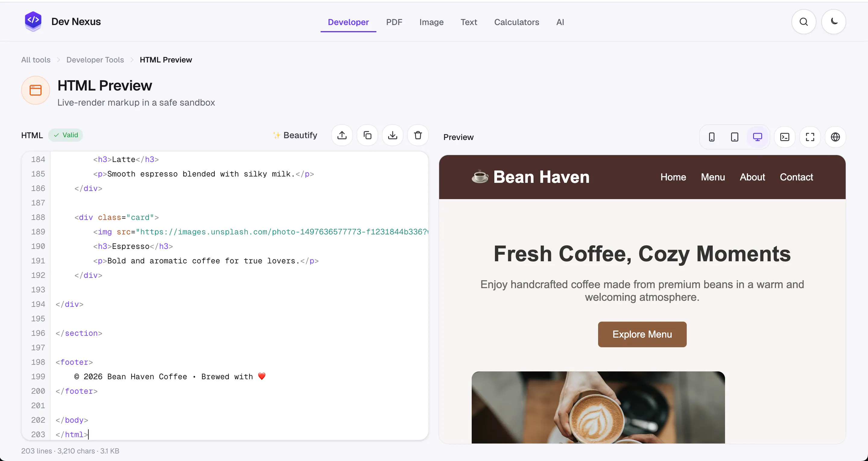Go to Developer Tools breadcrumb
Screen dimensions: 868x461
(x=95, y=60)
